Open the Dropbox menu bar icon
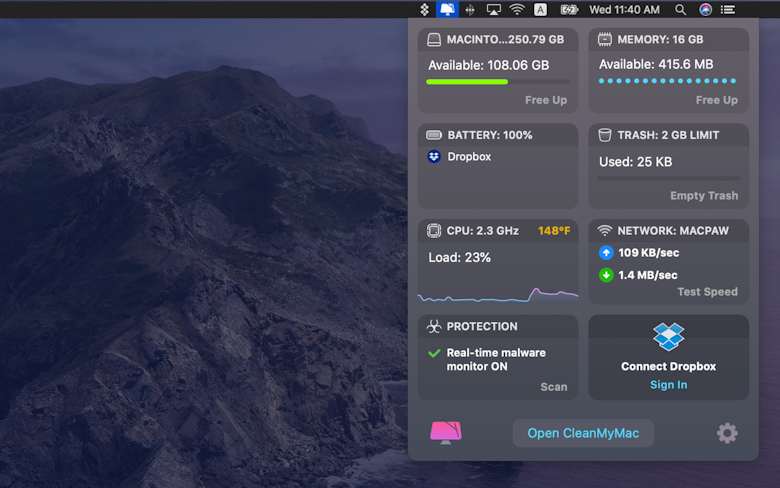 (x=424, y=9)
